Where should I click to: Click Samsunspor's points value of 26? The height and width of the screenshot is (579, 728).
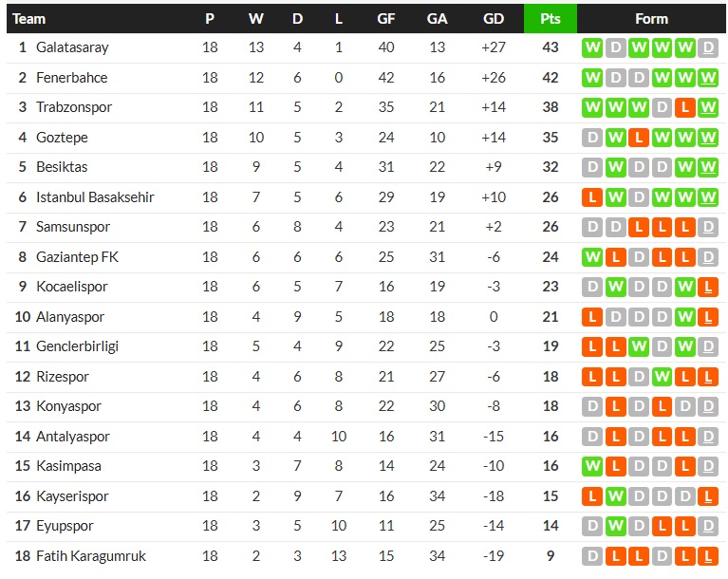point(551,227)
